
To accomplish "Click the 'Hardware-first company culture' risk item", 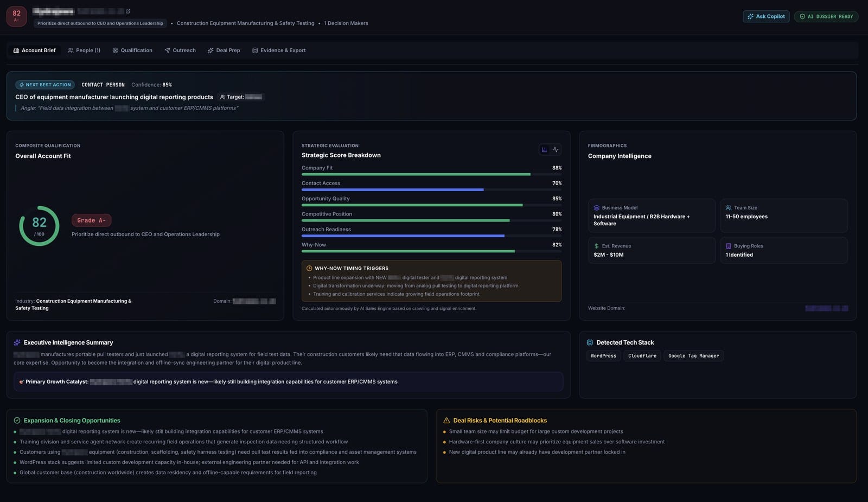I will (557, 442).
